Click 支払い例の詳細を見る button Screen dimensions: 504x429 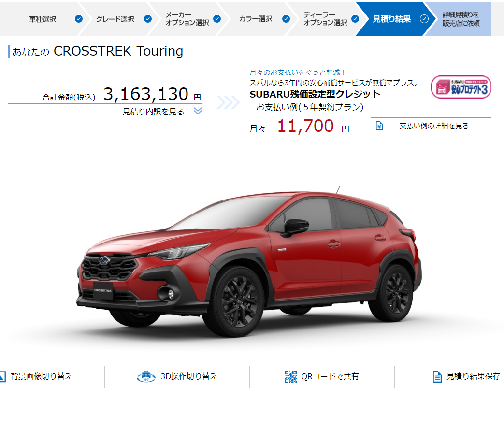[x=431, y=126]
